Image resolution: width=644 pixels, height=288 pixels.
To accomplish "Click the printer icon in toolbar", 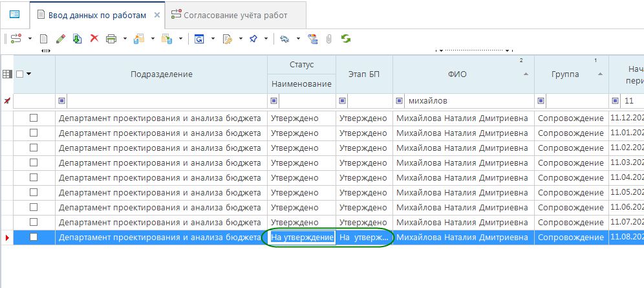I will tap(111, 39).
